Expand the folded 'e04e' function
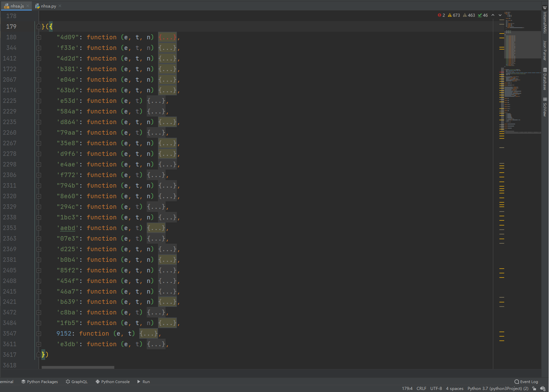This screenshot has width=549, height=392. (x=39, y=80)
